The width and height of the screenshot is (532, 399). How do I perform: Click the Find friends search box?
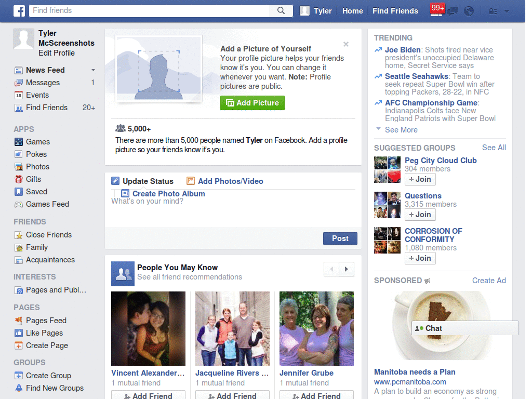coord(150,10)
